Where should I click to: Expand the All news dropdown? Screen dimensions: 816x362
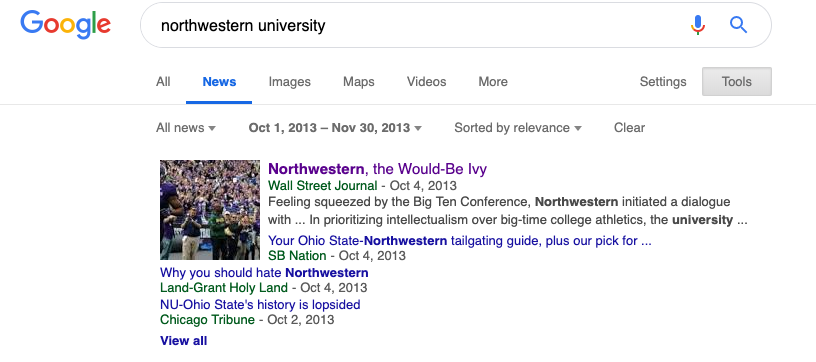click(x=186, y=128)
